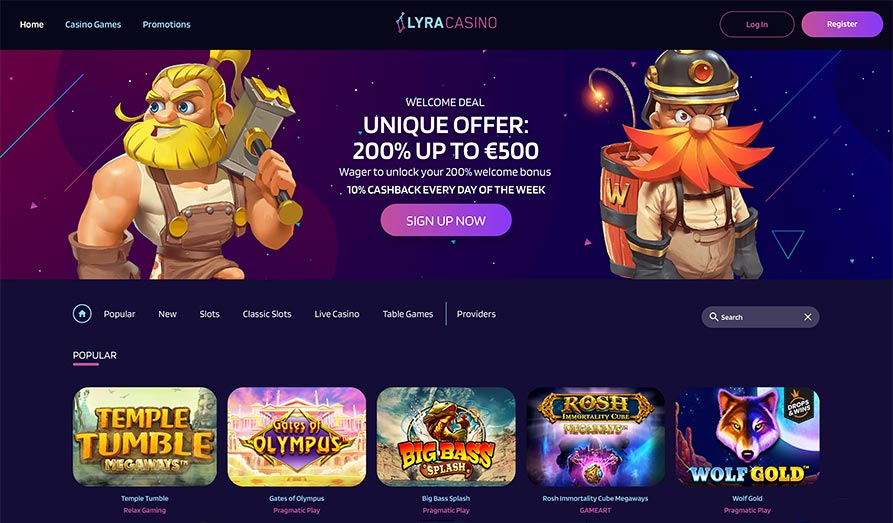Select the Table Games category
Screen dimensions: 893x523
tap(408, 314)
